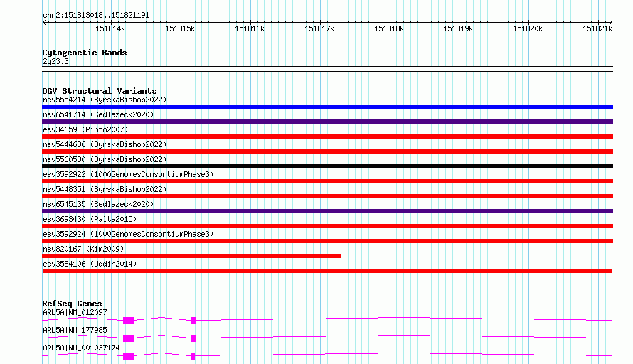Open the nsv6545135 (Sedlazeck2020) label
633x364 pixels.
coord(98,204)
